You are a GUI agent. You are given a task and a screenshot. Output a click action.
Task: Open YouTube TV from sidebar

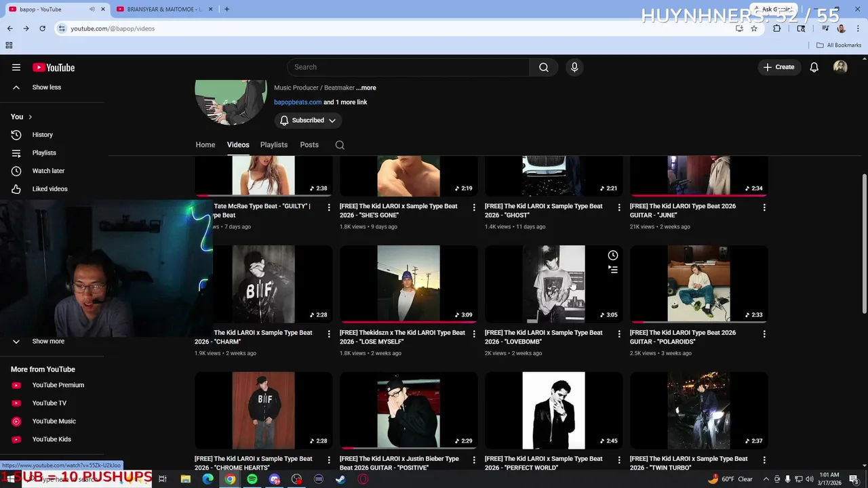pyautogui.click(x=50, y=403)
